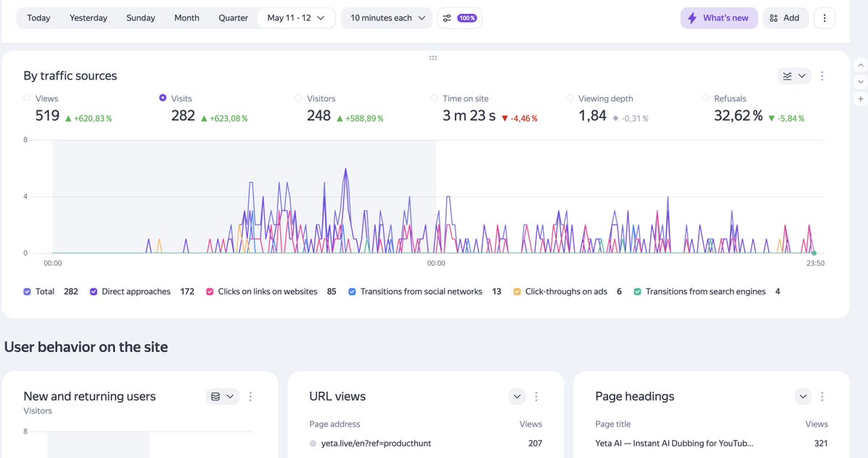868x458 pixels.
Task: Click the 282 visits value
Action: [x=183, y=116]
